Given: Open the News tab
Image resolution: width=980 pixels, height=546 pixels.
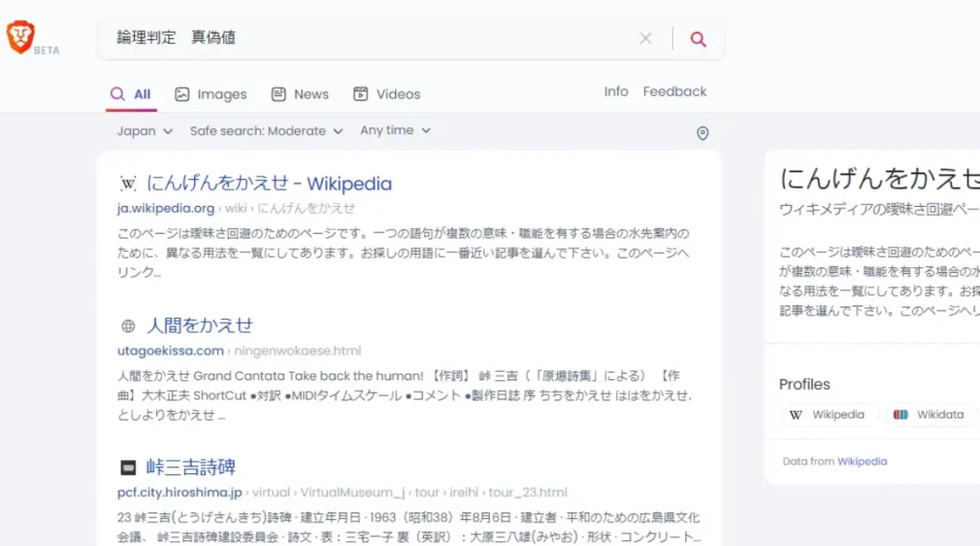Looking at the screenshot, I should [x=300, y=95].
